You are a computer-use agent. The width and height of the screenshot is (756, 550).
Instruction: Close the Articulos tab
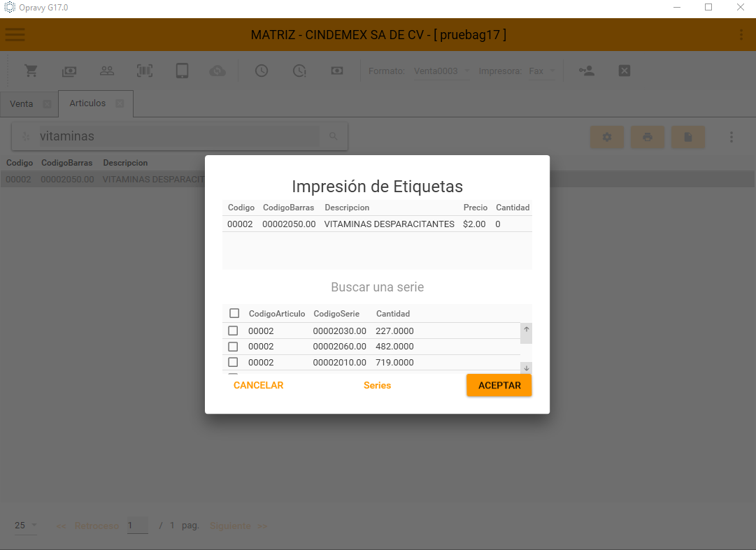pyautogui.click(x=120, y=103)
